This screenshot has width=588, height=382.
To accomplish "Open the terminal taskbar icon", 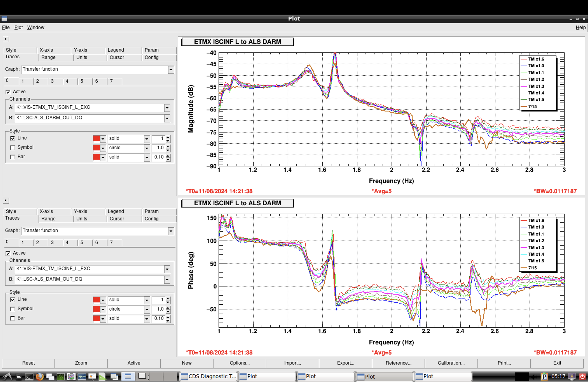I will click(x=29, y=377).
